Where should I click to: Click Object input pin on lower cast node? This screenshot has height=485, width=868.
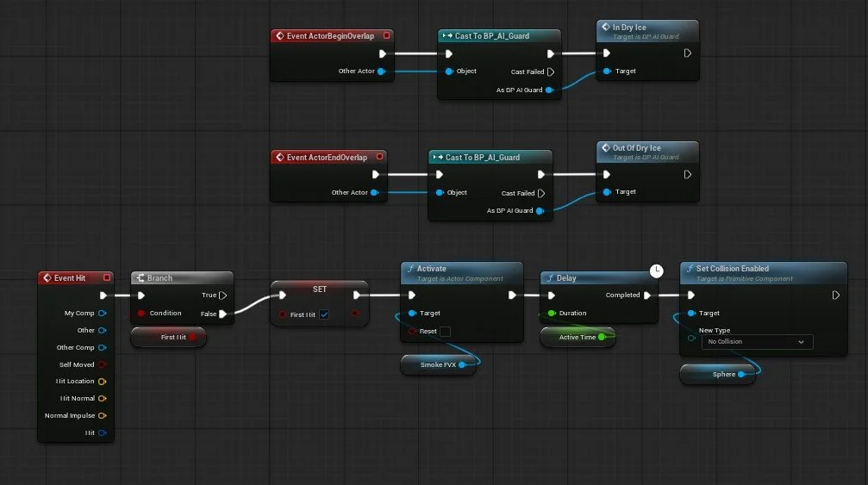coord(440,192)
